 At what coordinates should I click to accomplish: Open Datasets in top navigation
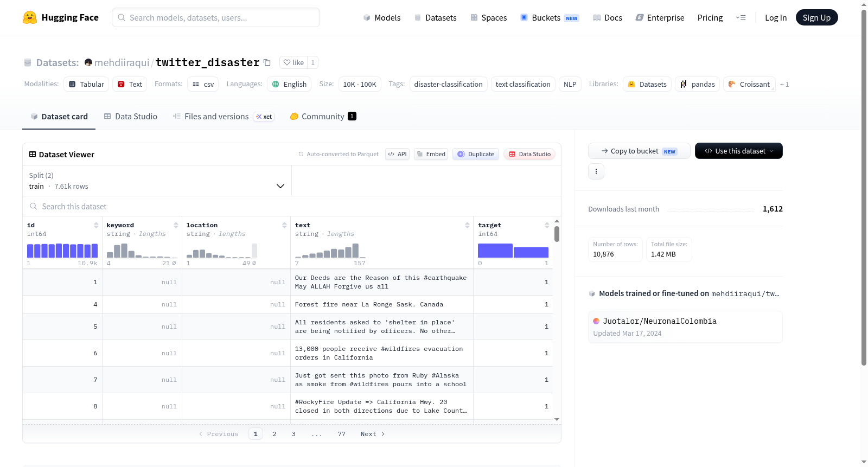tap(435, 17)
